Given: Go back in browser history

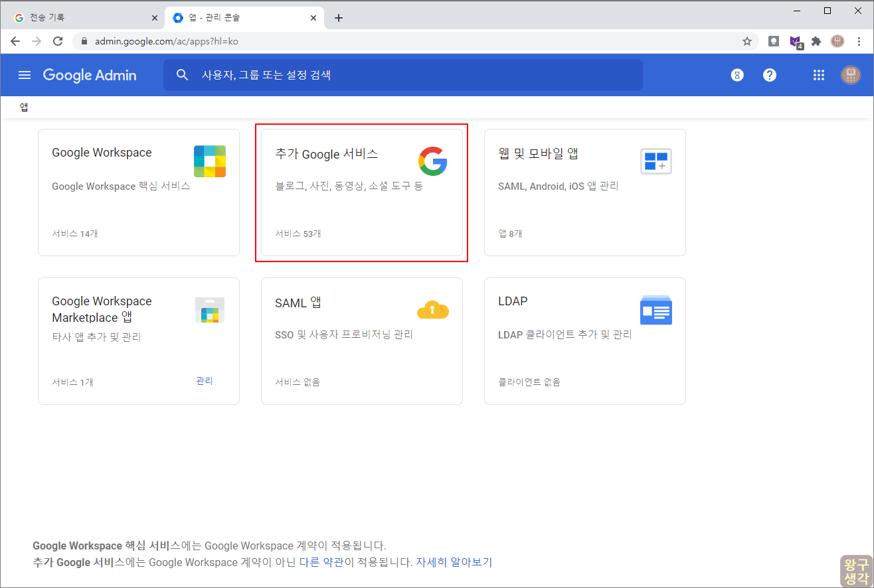Looking at the screenshot, I should click(x=15, y=41).
